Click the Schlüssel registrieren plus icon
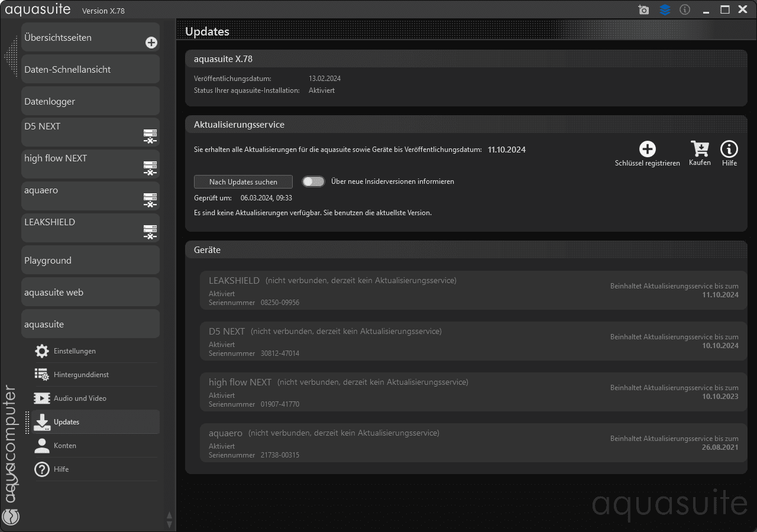The width and height of the screenshot is (757, 532). [648, 149]
